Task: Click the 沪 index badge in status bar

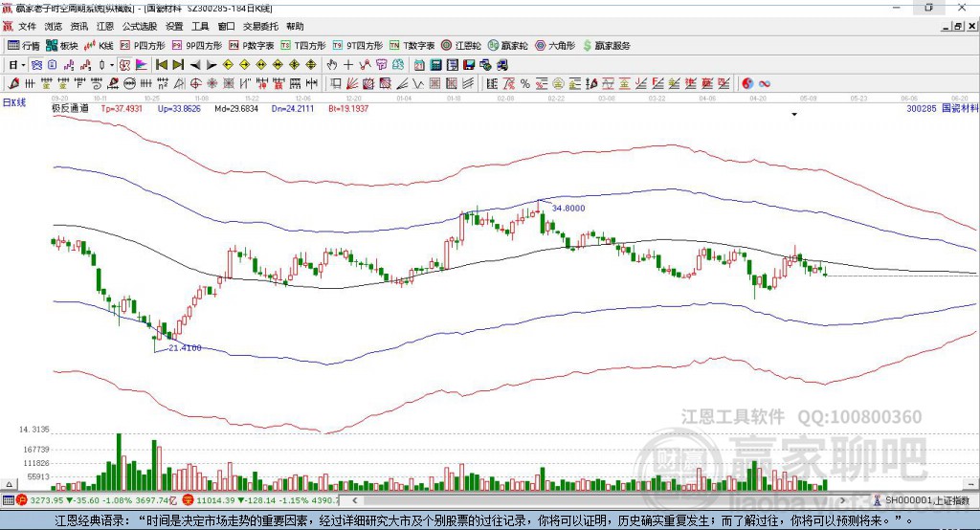Action: 22,500
